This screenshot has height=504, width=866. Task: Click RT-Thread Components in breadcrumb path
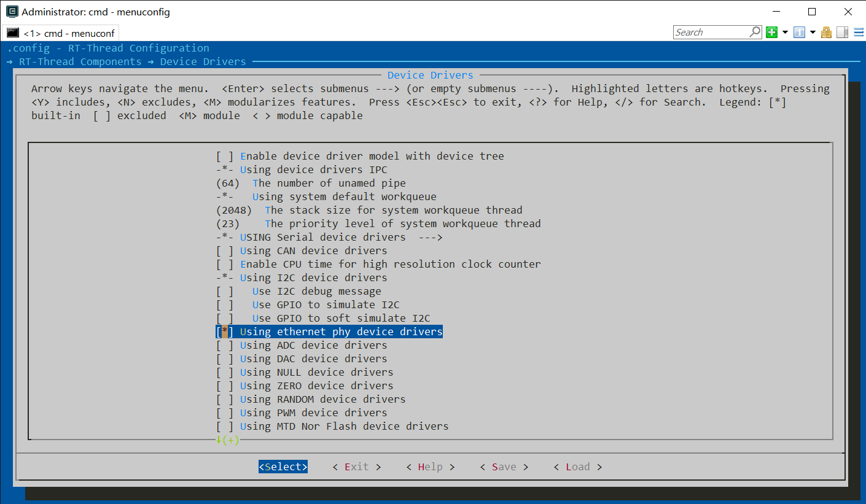80,61
